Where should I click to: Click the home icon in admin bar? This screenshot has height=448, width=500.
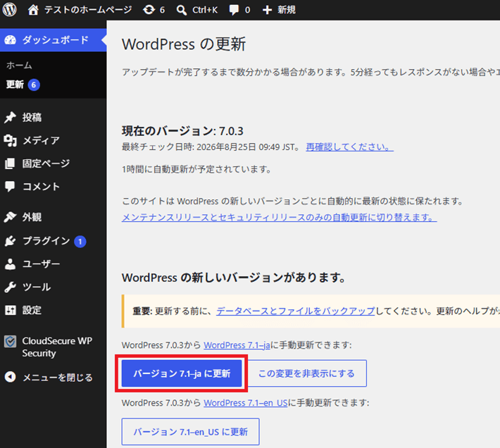tap(33, 10)
